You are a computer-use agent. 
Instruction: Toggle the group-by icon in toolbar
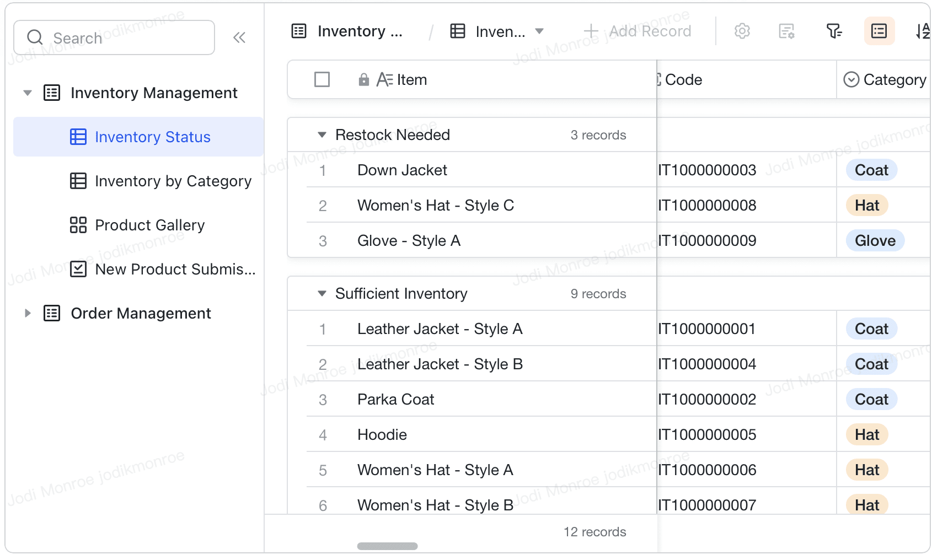[879, 31]
